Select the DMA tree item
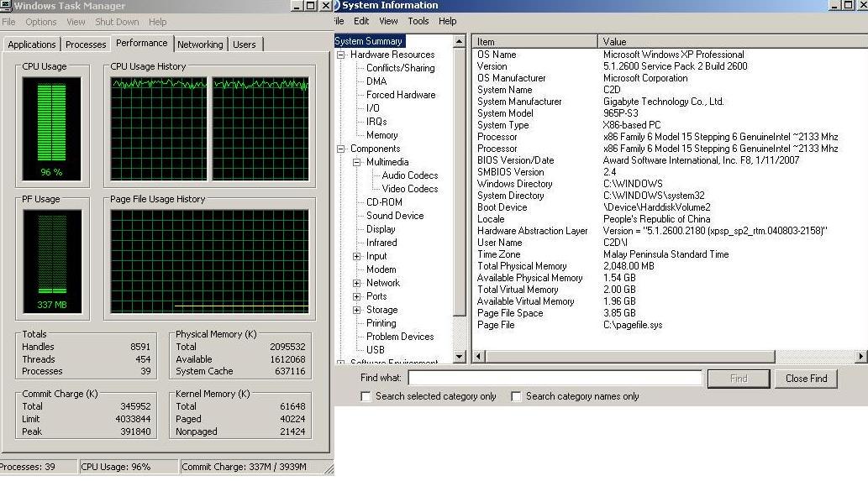The height and width of the screenshot is (481, 868). [x=376, y=81]
